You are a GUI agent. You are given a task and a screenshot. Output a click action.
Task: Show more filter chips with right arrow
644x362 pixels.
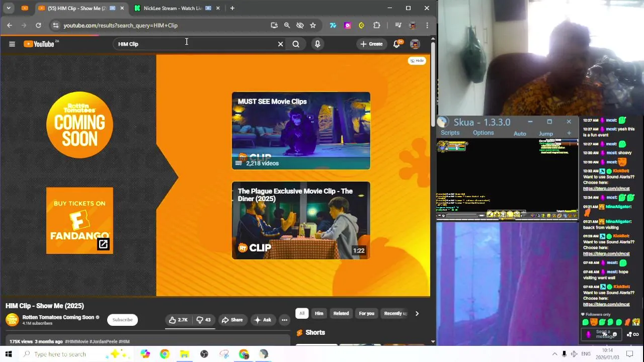coord(417,313)
